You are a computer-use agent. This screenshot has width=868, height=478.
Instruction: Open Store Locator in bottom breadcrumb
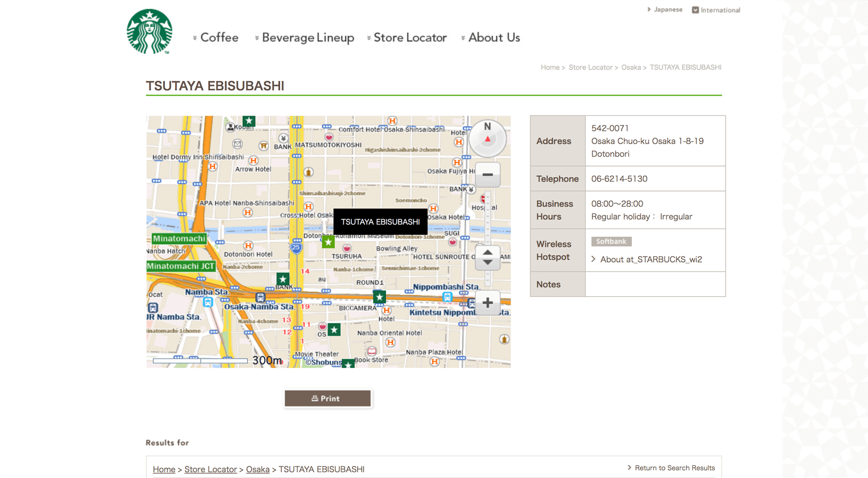click(x=211, y=469)
